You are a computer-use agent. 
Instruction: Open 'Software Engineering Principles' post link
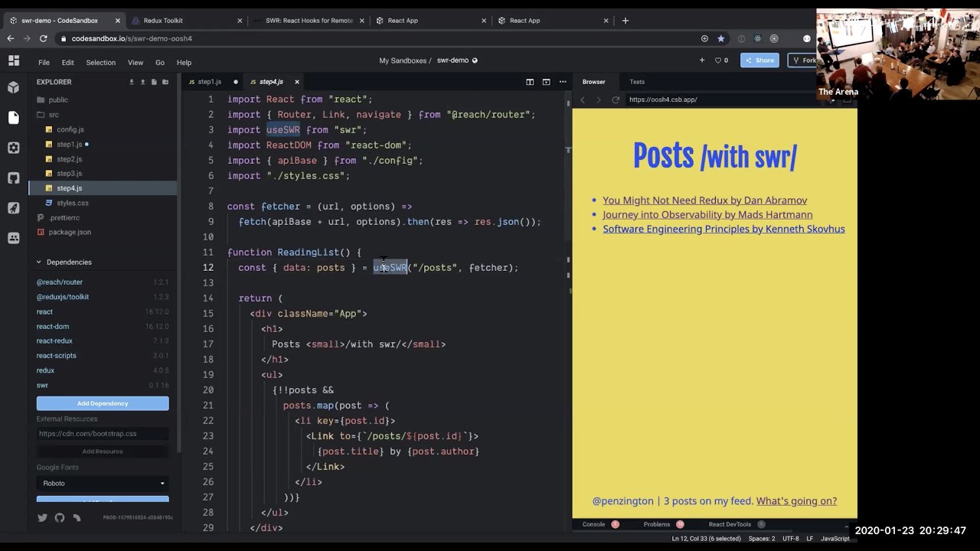[x=724, y=229]
